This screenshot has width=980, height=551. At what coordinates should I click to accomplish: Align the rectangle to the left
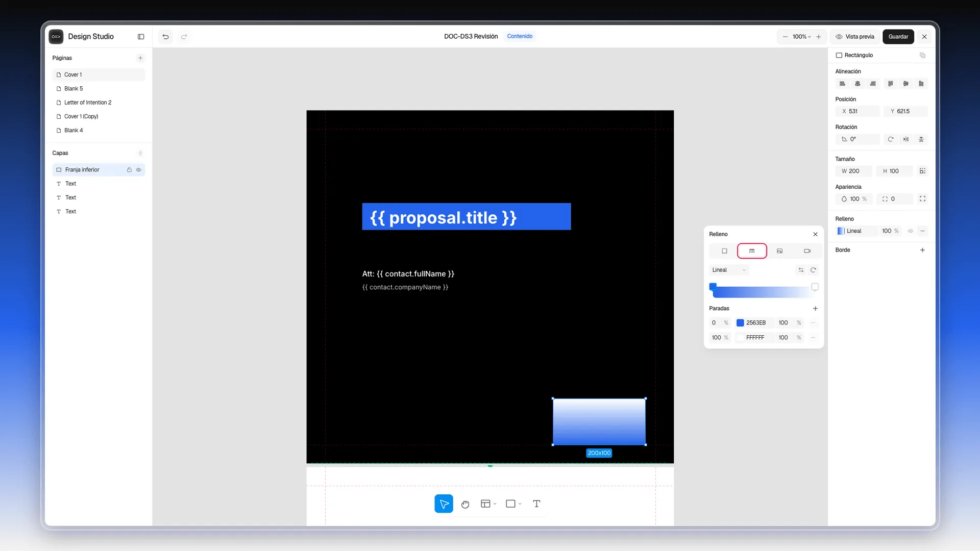(x=843, y=84)
